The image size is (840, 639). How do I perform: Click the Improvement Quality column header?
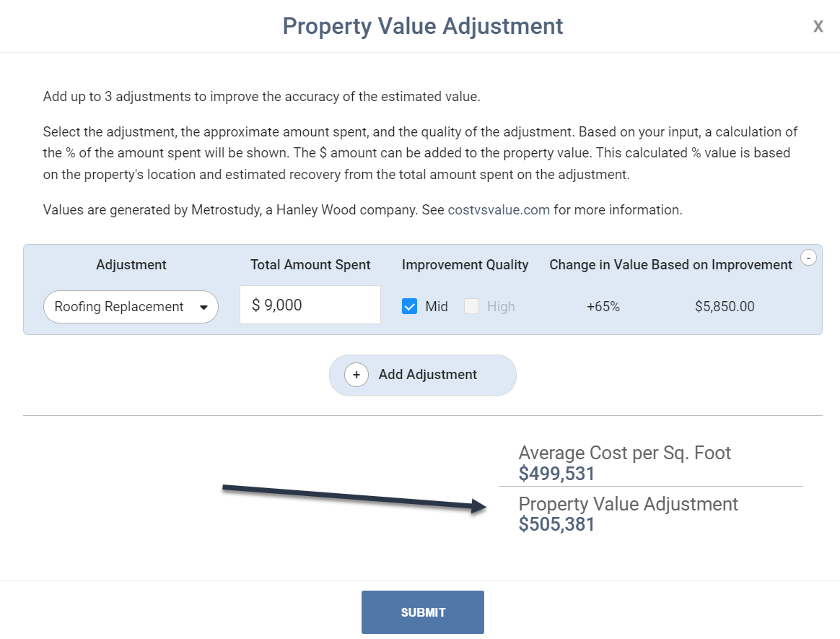[x=465, y=265]
